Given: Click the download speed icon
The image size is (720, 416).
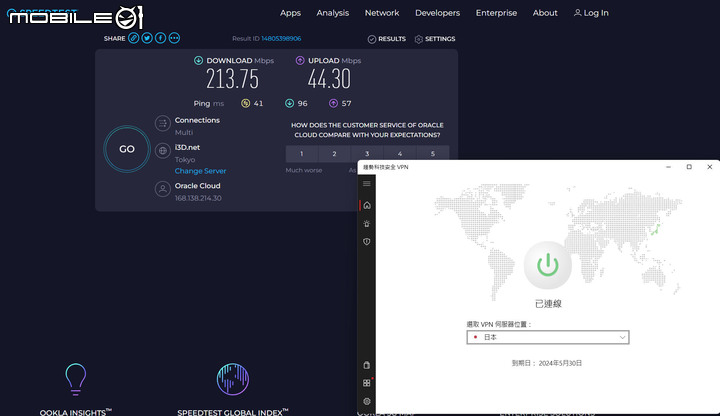Looking at the screenshot, I should [198, 60].
